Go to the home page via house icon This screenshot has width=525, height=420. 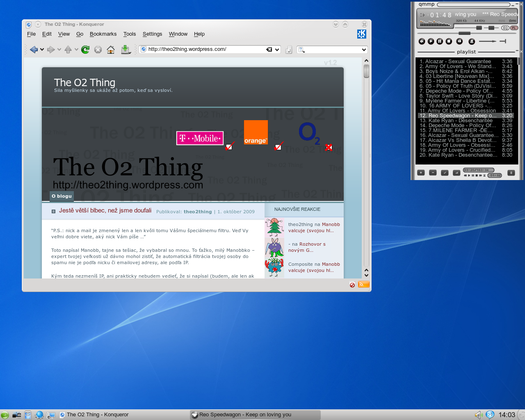coord(111,50)
